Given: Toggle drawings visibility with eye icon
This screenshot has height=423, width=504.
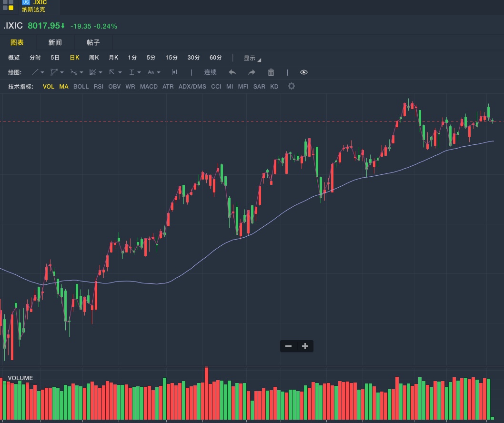Looking at the screenshot, I should 304,72.
